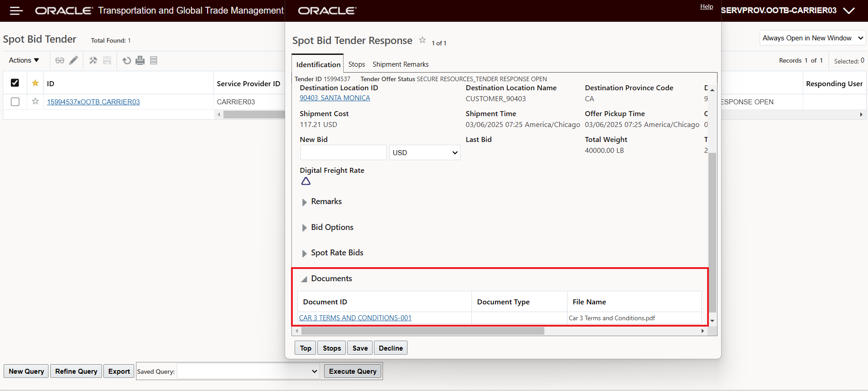The width and height of the screenshot is (868, 391).
Task: Click the Stops button at dialog bottom
Action: tap(332, 348)
